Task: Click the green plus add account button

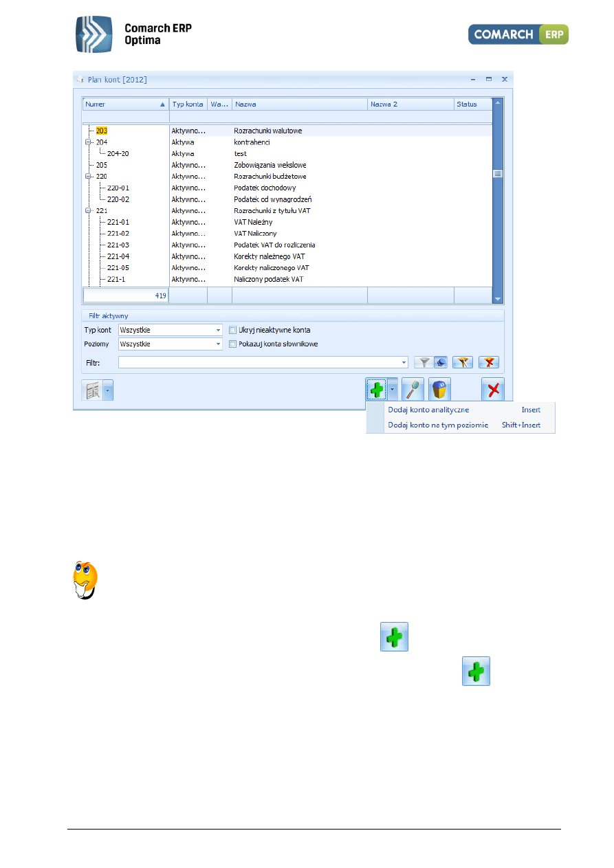Action: point(376,390)
